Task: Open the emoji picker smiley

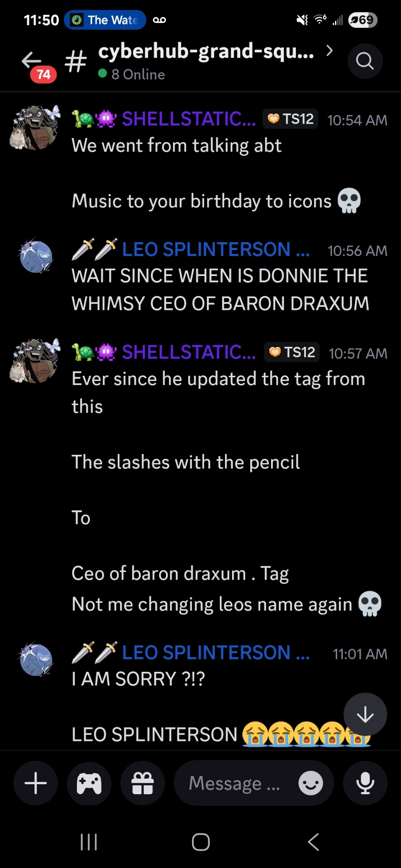Action: (311, 783)
